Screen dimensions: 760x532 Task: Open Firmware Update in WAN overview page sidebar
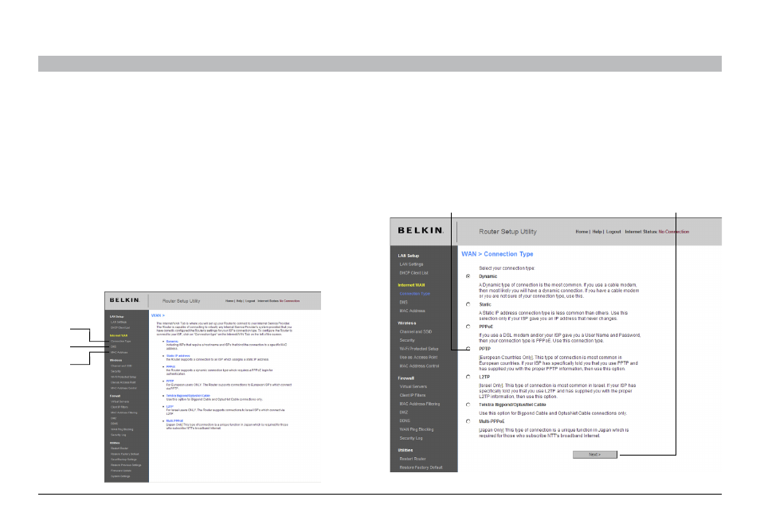pyautogui.click(x=120, y=471)
